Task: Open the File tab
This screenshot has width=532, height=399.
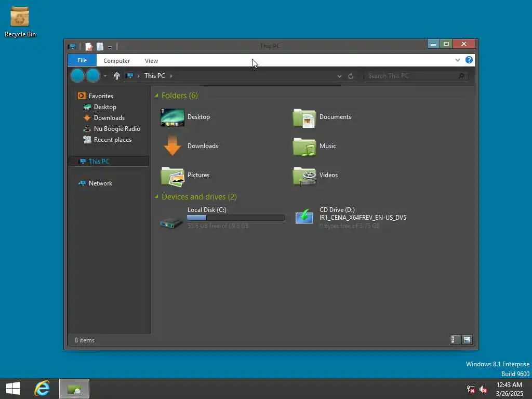Action: [x=82, y=60]
